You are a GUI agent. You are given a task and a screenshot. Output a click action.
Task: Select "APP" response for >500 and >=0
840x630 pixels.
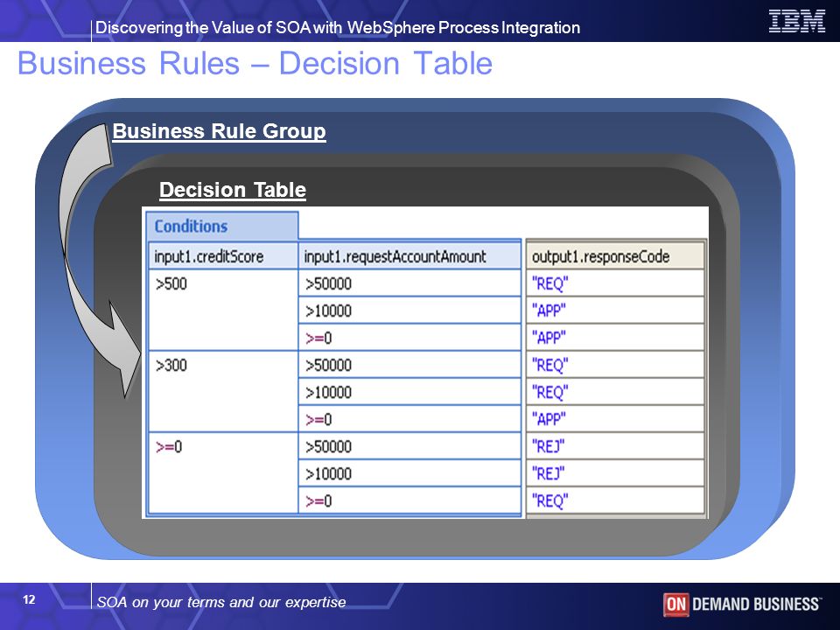[615, 338]
